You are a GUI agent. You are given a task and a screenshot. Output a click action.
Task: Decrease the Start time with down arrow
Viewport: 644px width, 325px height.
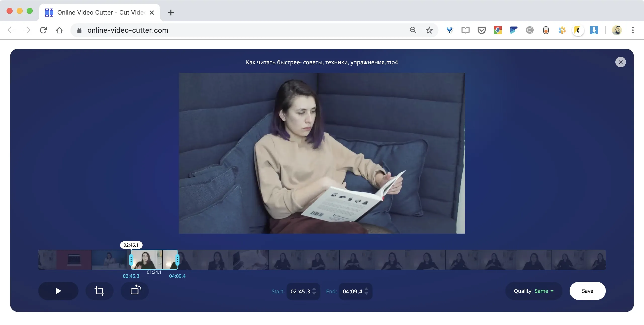pos(314,294)
